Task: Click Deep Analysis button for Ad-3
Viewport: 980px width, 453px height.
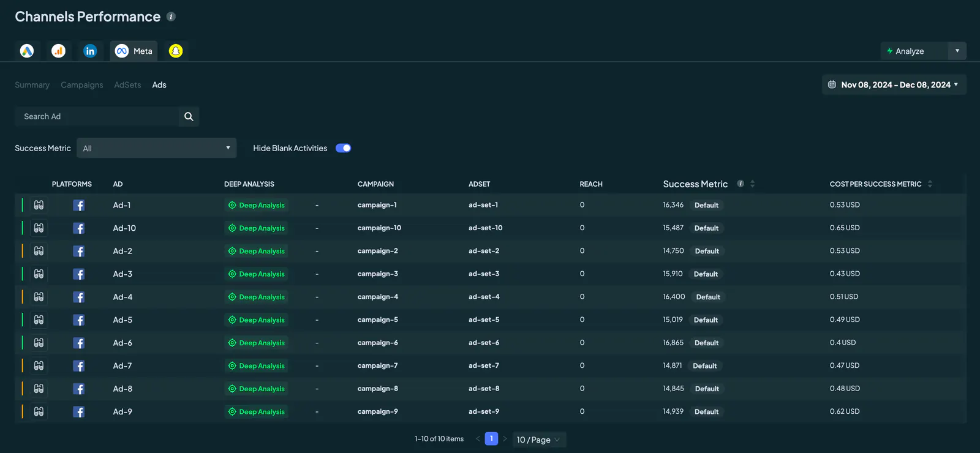Action: 256,274
